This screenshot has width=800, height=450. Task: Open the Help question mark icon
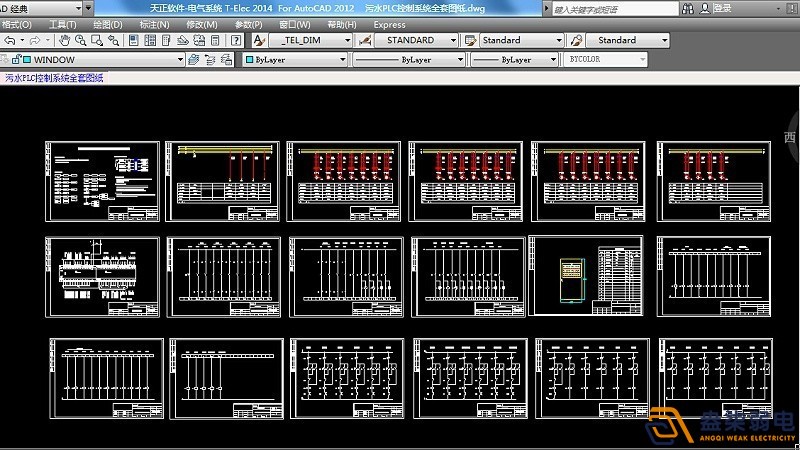tap(235, 41)
